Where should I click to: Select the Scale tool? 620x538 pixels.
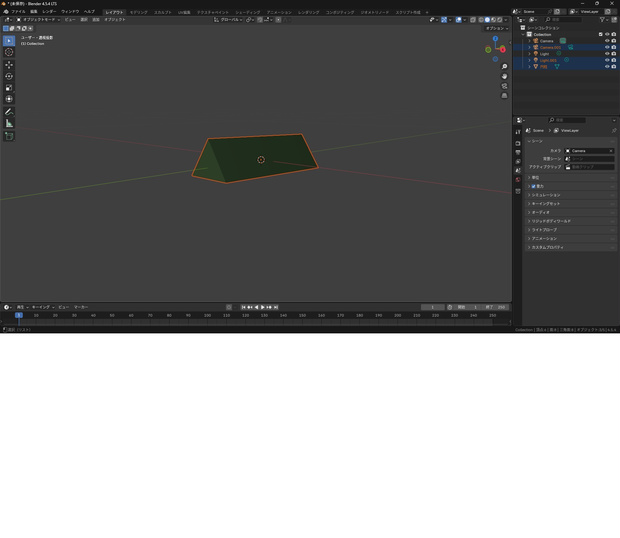[9, 88]
